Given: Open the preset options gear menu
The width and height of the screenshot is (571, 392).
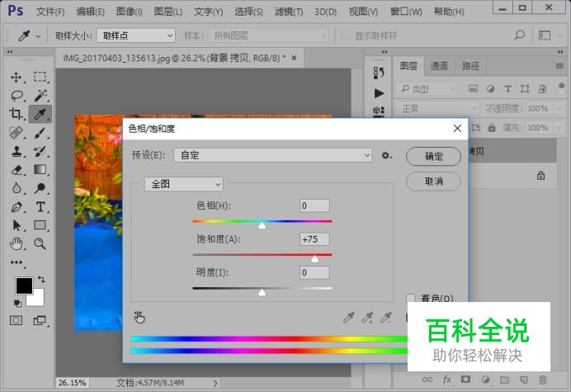Looking at the screenshot, I should (x=386, y=155).
